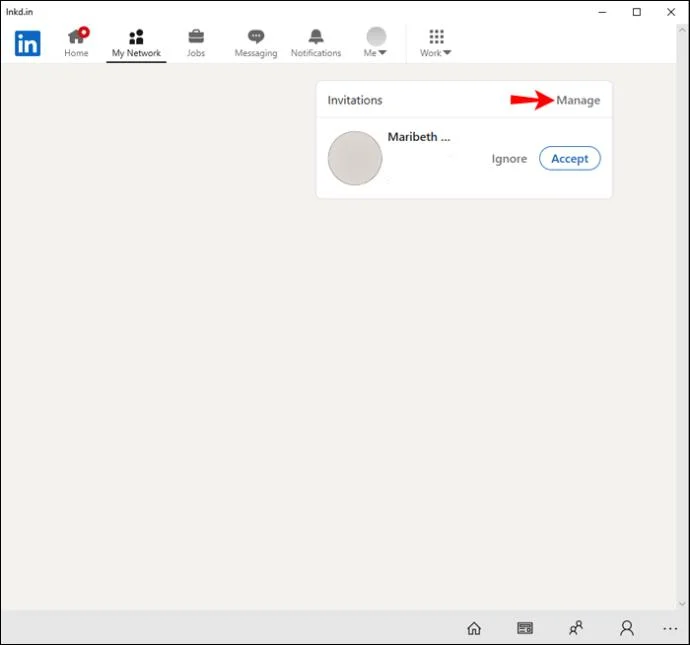Expand the Me profile dropdown
The height and width of the screenshot is (645, 690).
[x=375, y=43]
